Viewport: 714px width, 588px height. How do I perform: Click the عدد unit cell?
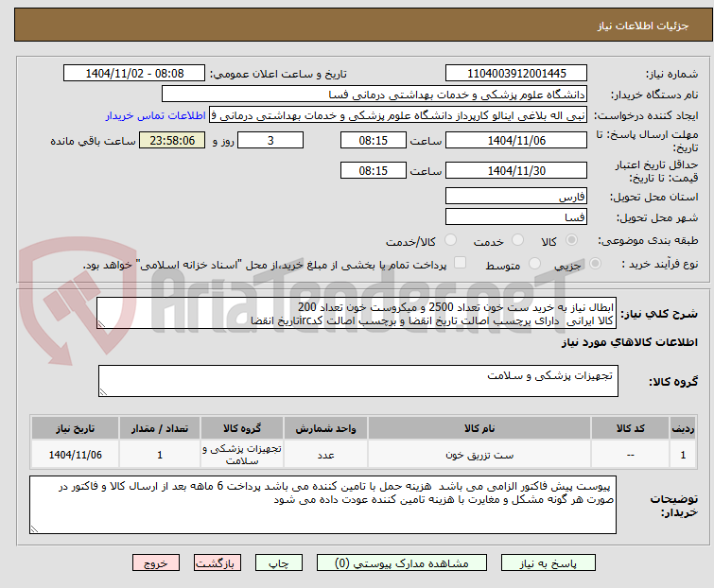pyautogui.click(x=325, y=454)
